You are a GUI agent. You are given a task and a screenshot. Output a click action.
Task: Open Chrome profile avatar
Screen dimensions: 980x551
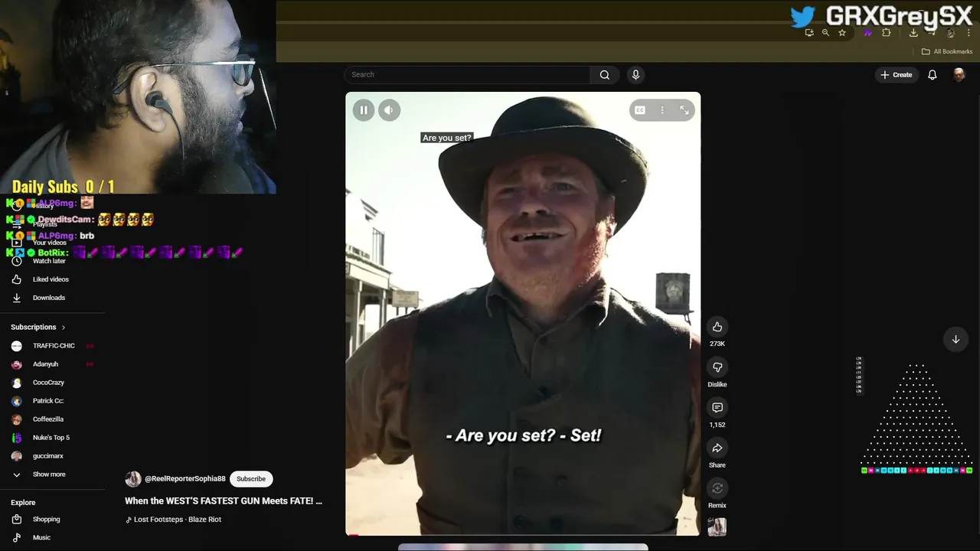[950, 33]
